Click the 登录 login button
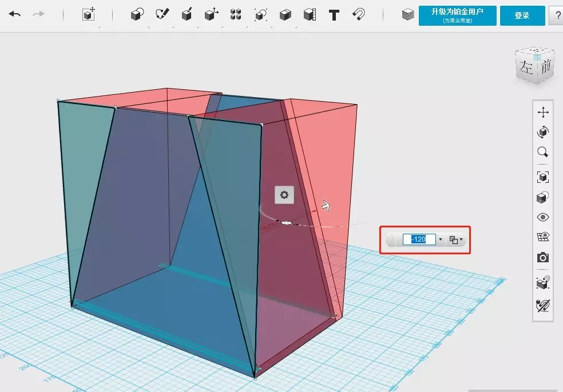The width and height of the screenshot is (563, 392). [x=522, y=15]
